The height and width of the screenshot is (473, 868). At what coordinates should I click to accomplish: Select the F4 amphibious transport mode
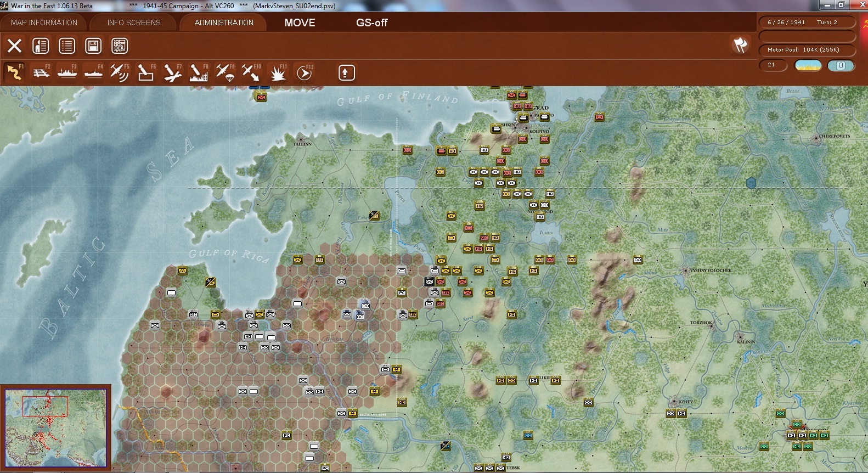[x=93, y=72]
